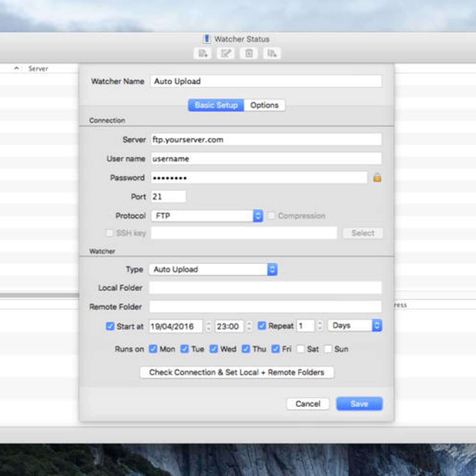476x476 pixels.
Task: Click the Password input field
Action: click(x=259, y=177)
